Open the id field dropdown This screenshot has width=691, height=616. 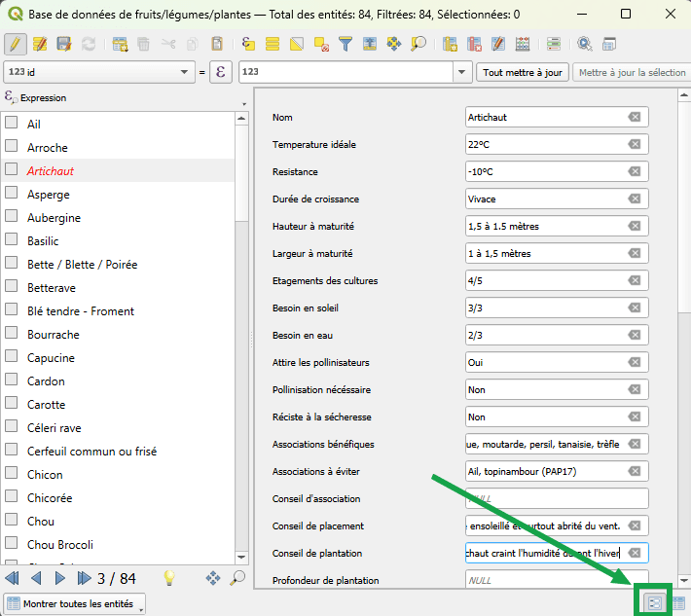99,72
